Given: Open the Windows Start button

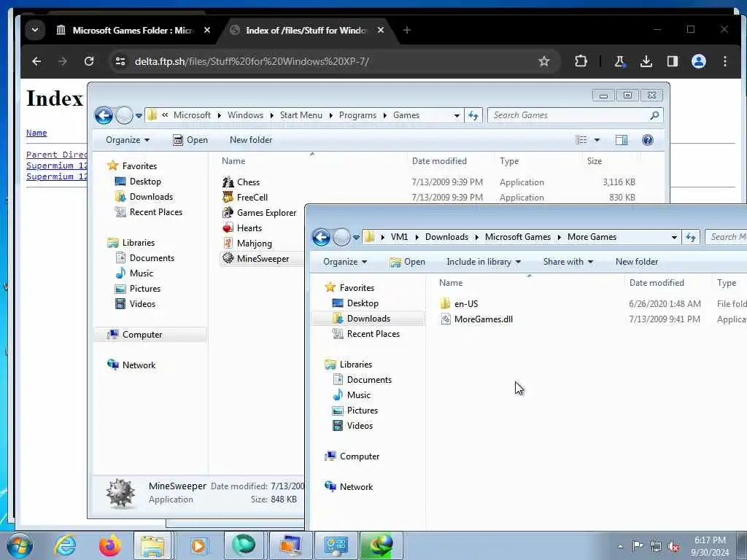Looking at the screenshot, I should pyautogui.click(x=20, y=545).
